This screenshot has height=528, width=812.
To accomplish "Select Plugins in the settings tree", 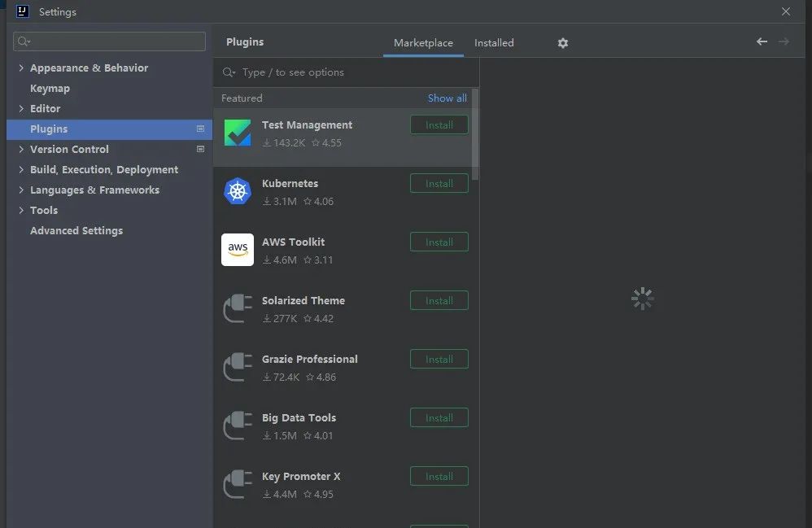I will (x=109, y=129).
